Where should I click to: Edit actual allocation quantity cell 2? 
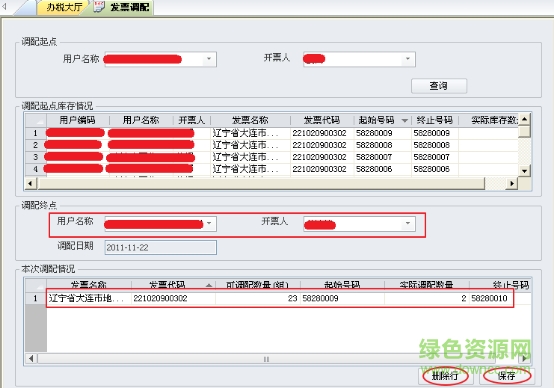427,298
